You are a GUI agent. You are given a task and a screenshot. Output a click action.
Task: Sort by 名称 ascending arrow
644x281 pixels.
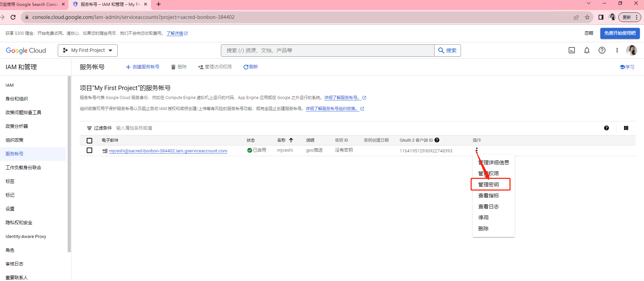[291, 140]
